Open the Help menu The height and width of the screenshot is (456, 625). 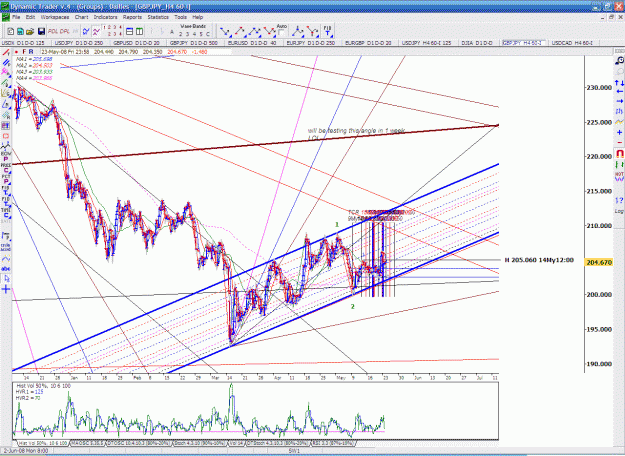pyautogui.click(x=198, y=17)
